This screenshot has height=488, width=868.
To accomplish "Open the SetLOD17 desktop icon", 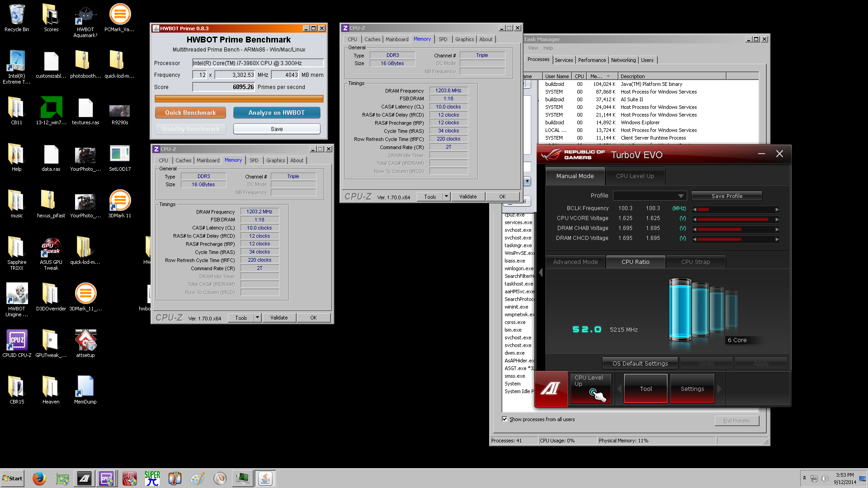I will click(x=119, y=158).
